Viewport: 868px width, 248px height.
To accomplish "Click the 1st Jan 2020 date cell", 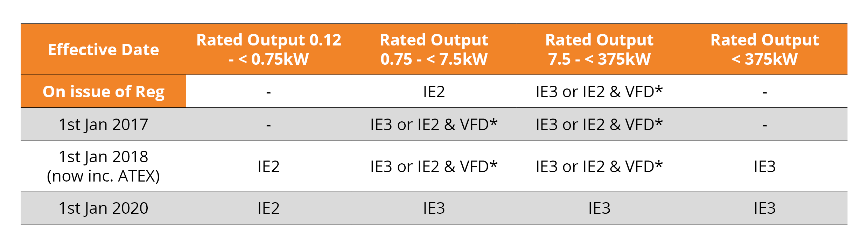I will [104, 208].
